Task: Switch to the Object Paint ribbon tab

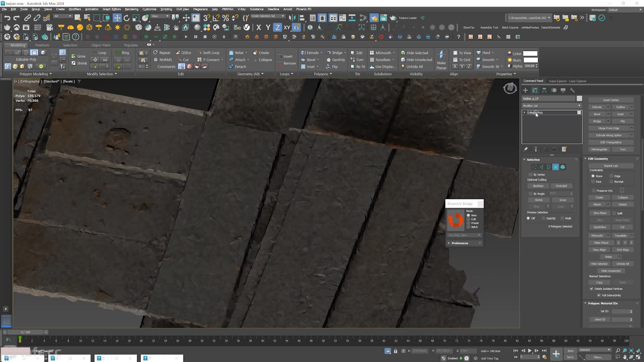Action: [101, 45]
